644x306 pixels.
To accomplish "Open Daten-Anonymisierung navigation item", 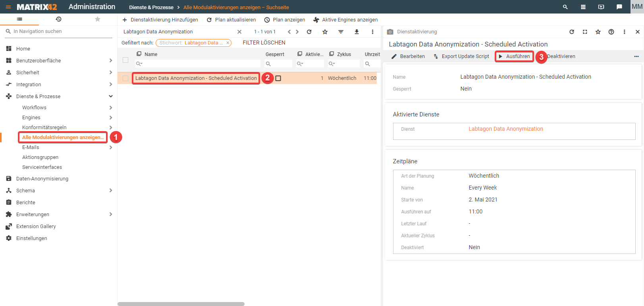I will coord(42,179).
